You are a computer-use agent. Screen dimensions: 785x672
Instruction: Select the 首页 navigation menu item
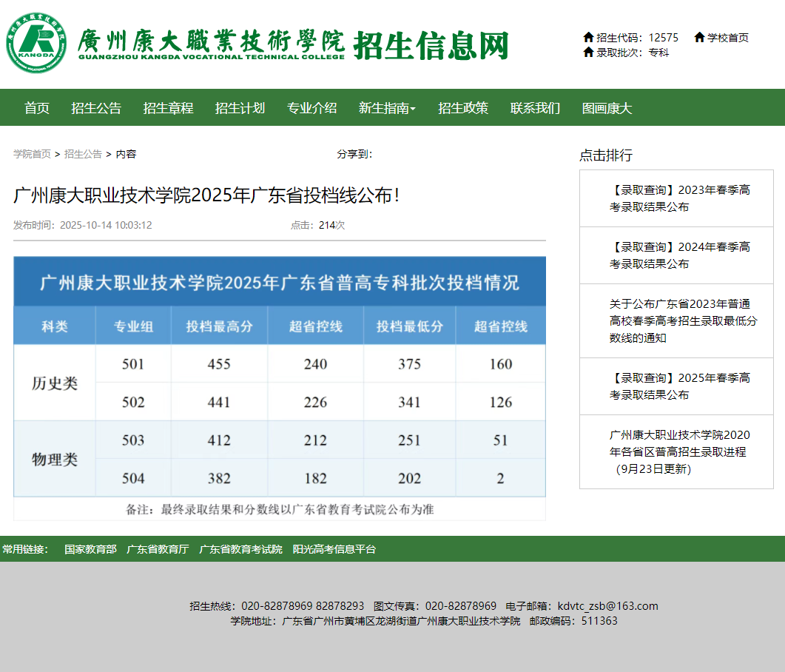click(x=36, y=107)
